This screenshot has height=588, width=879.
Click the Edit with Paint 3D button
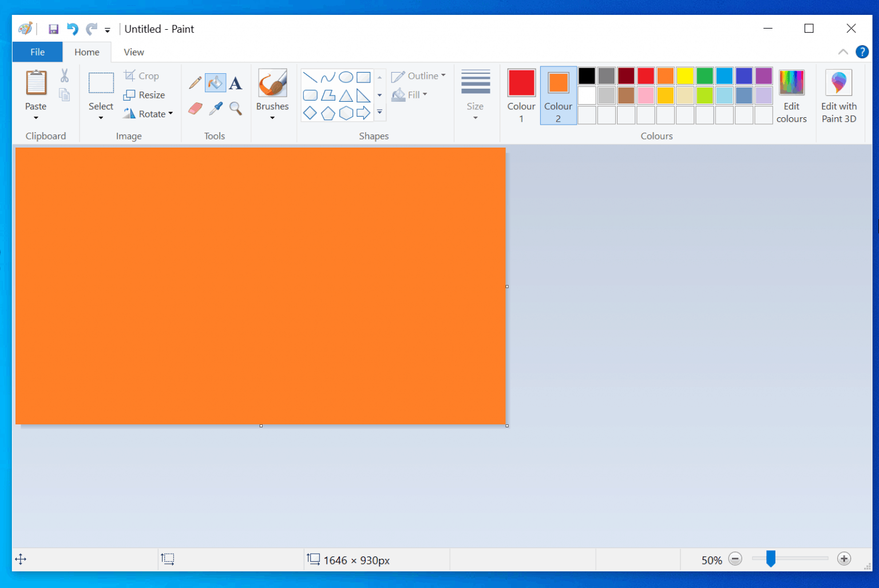click(x=838, y=96)
